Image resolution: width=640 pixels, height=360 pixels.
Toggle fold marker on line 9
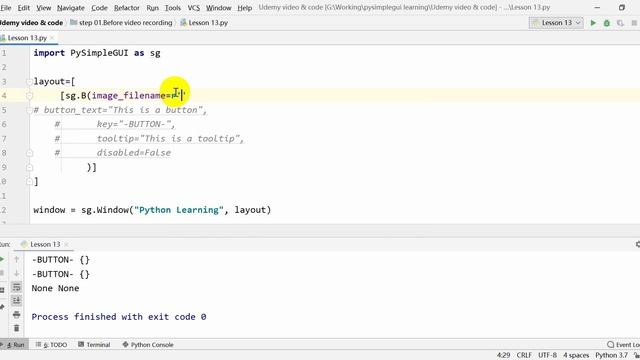click(x=29, y=167)
